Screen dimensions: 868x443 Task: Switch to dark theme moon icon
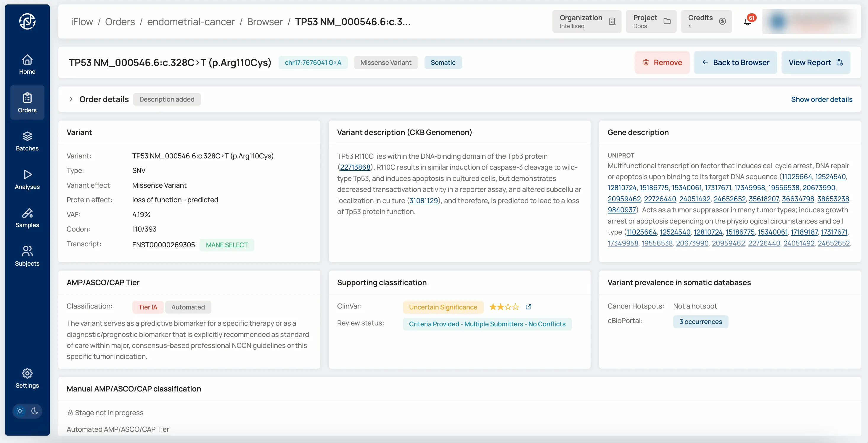coord(35,411)
